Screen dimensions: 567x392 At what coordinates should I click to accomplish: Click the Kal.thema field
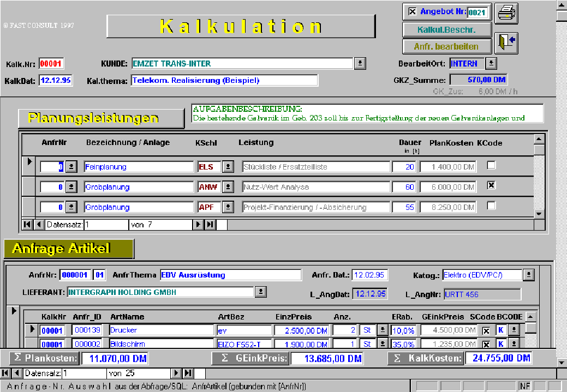224,80
